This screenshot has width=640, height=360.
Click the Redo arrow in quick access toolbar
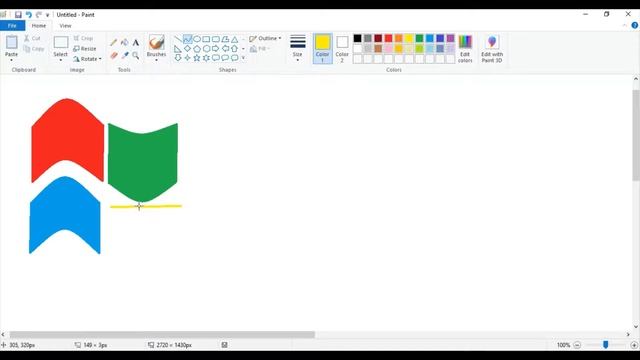[x=39, y=15]
